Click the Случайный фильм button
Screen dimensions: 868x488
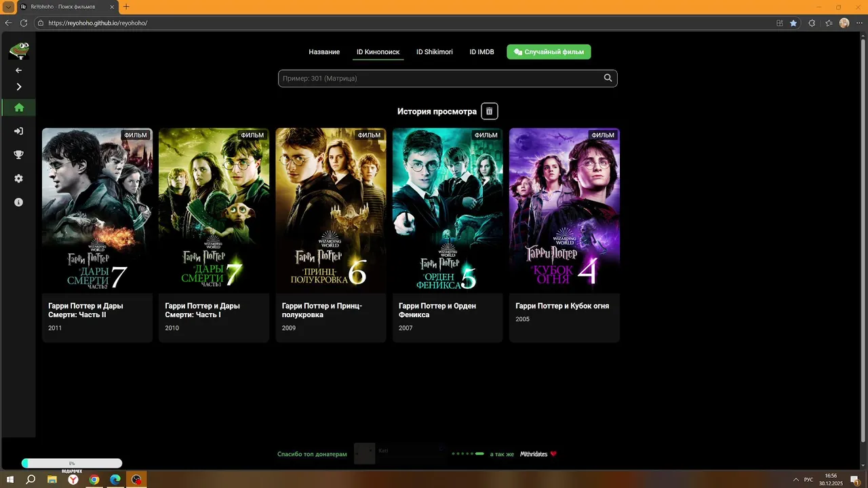(549, 52)
